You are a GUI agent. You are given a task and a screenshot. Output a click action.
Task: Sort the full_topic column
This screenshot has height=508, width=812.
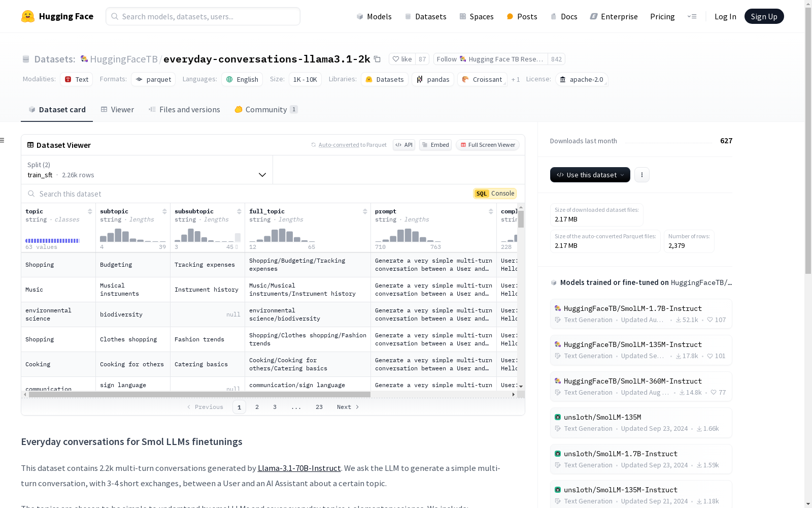pos(365,211)
